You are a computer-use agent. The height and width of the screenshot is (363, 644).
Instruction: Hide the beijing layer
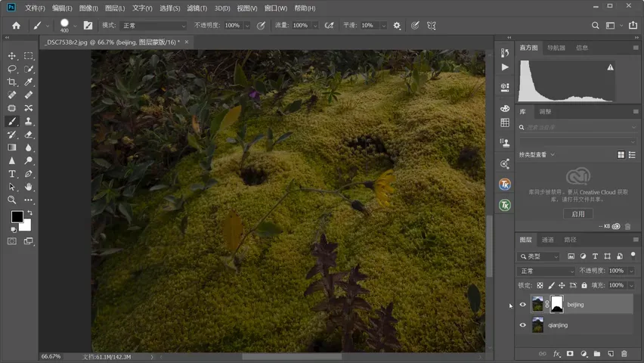523,305
